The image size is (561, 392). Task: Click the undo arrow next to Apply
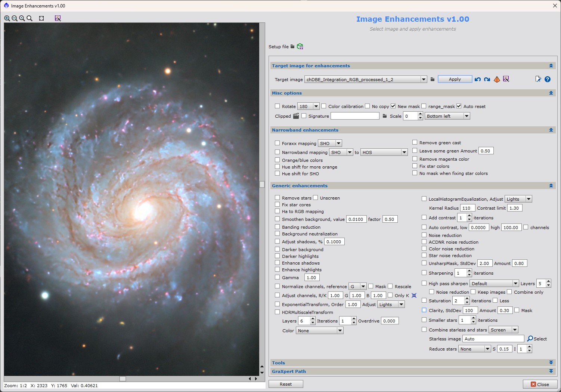coord(478,79)
